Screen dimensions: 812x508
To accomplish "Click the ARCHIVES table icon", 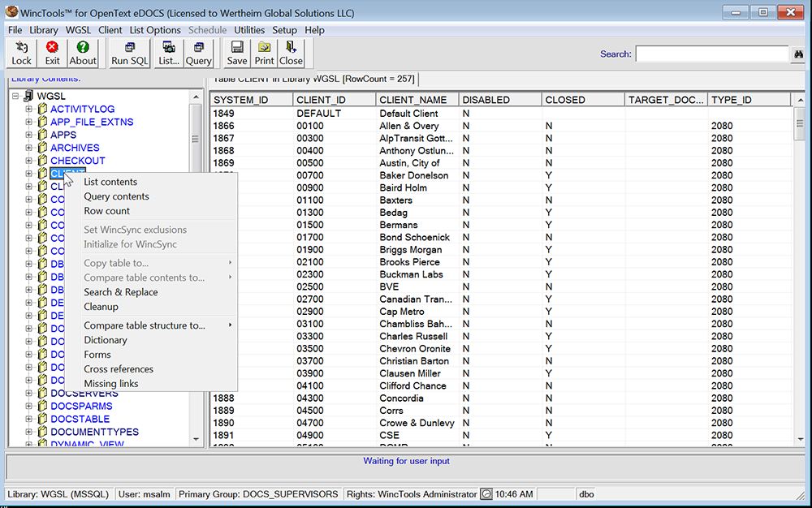I will pyautogui.click(x=42, y=148).
